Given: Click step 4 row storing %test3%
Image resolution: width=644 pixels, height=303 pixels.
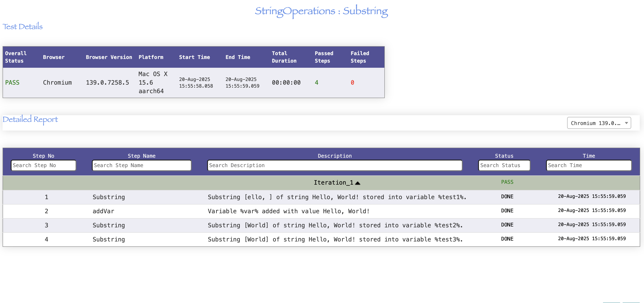Looking at the screenshot, I should (x=335, y=240).
